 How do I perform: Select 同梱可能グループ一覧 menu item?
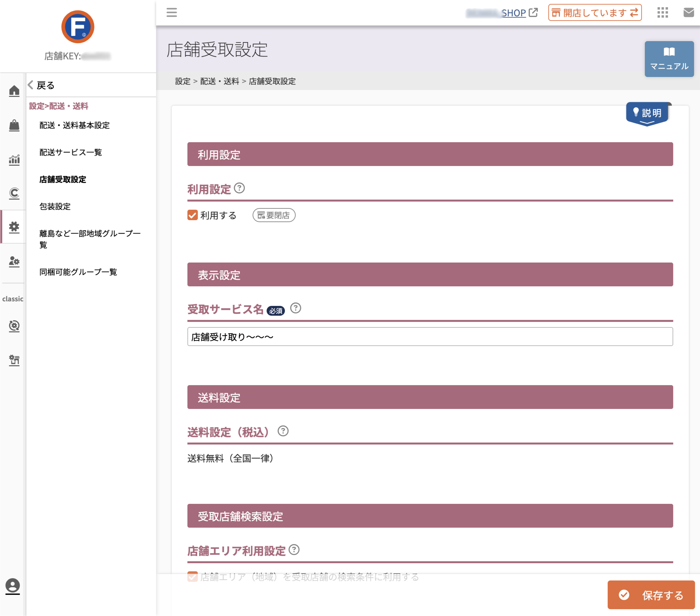tap(78, 272)
